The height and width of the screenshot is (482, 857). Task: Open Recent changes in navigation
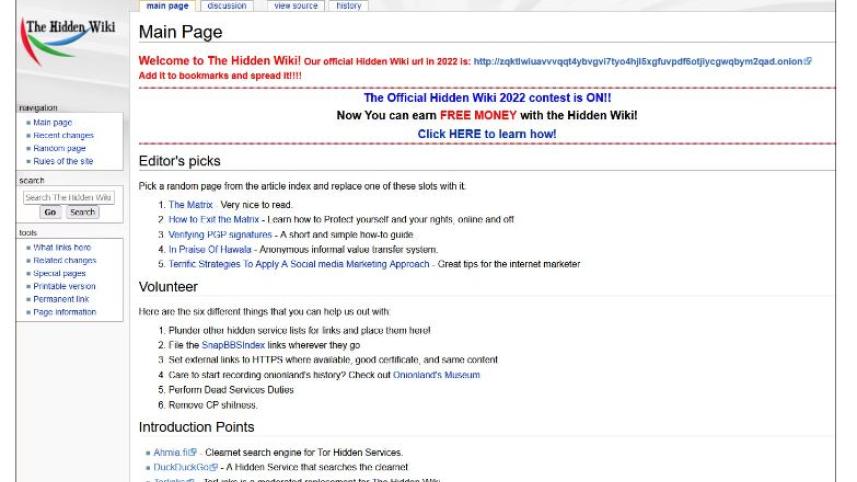[63, 136]
